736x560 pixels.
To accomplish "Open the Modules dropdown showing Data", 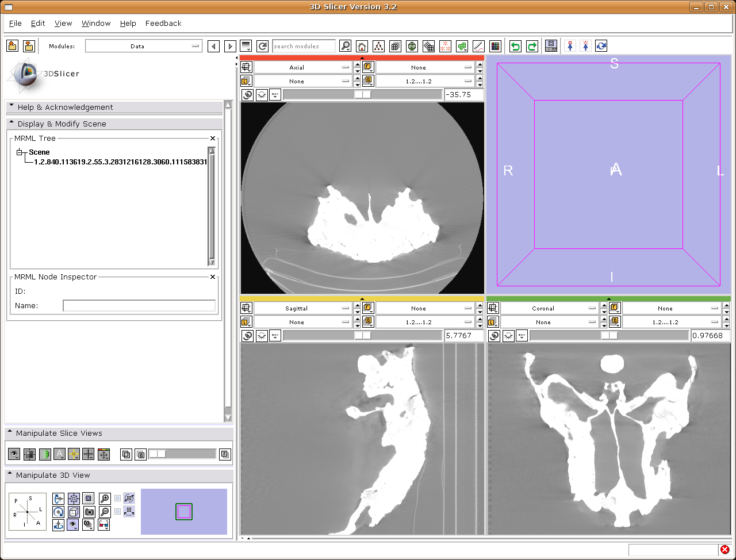I will coord(144,46).
